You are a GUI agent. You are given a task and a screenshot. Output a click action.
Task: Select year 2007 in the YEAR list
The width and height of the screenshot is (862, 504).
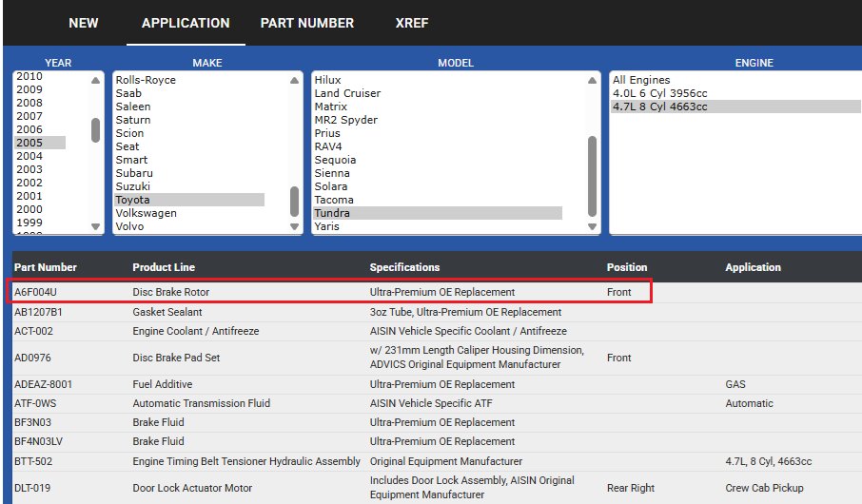click(x=29, y=116)
